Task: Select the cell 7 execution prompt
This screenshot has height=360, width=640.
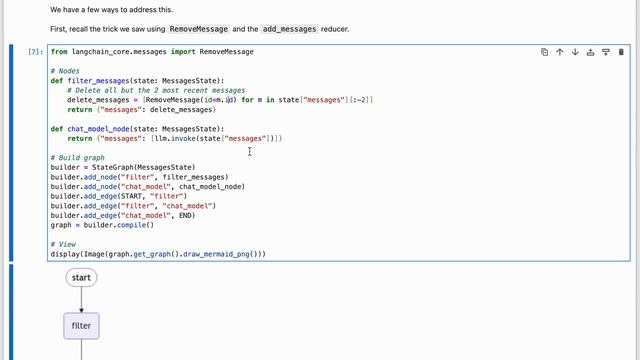Action: pyautogui.click(x=35, y=52)
